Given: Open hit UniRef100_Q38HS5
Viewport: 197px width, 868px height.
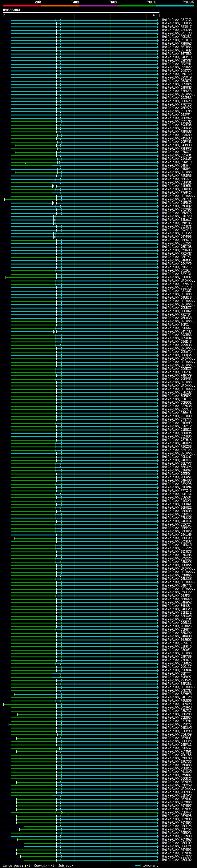Looking at the screenshot, I should click(x=177, y=23).
